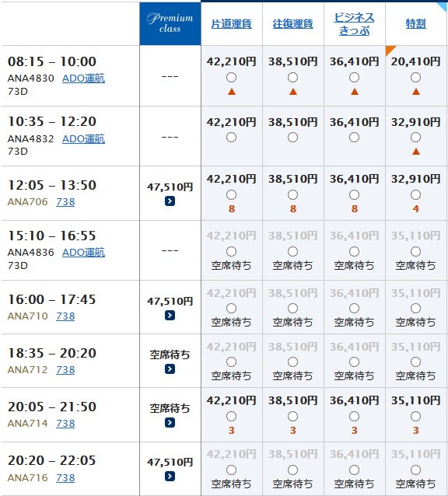Open Premium class arrow icon for ANA706
Screen dimensions: 448x496
point(170,201)
